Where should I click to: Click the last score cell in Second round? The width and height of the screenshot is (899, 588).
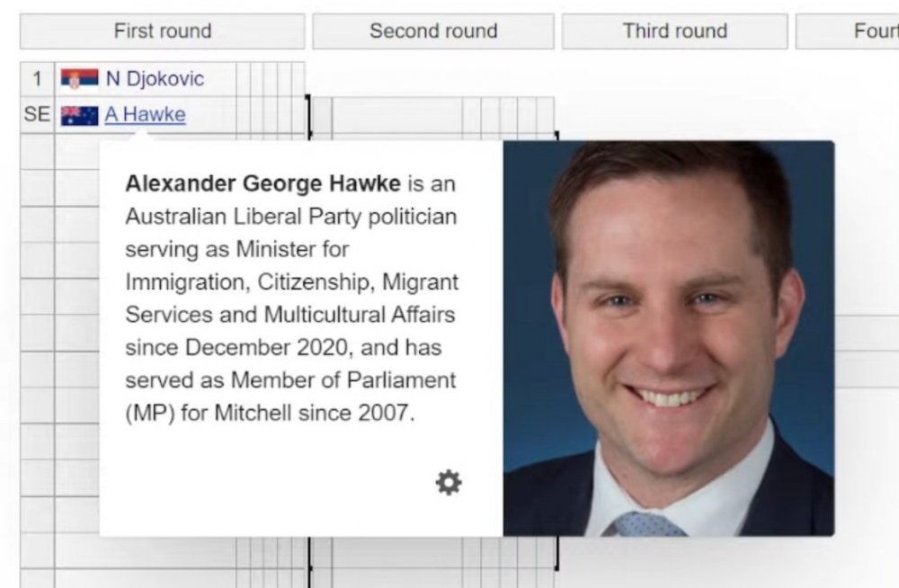(545, 115)
